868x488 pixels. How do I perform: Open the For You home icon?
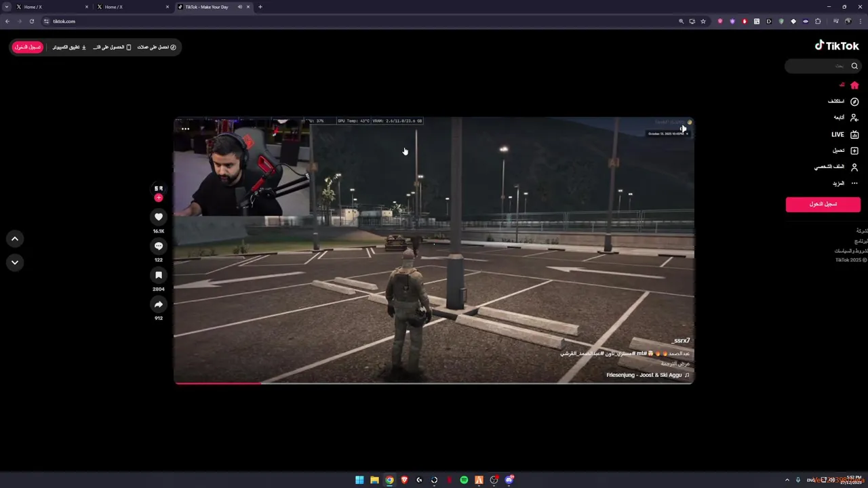coord(854,85)
